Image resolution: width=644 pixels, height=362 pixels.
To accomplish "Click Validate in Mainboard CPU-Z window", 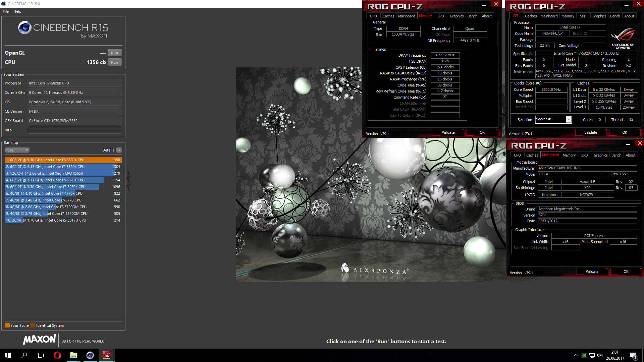I will [x=592, y=271].
